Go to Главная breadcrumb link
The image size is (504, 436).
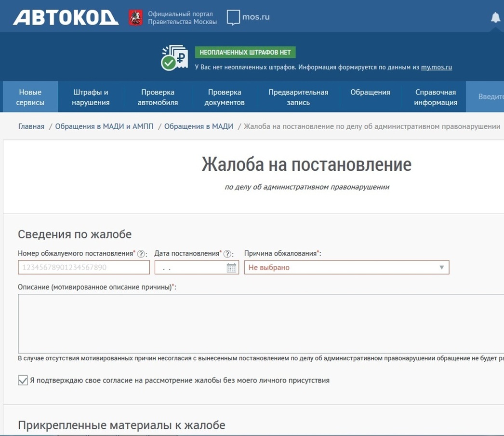tap(31, 126)
